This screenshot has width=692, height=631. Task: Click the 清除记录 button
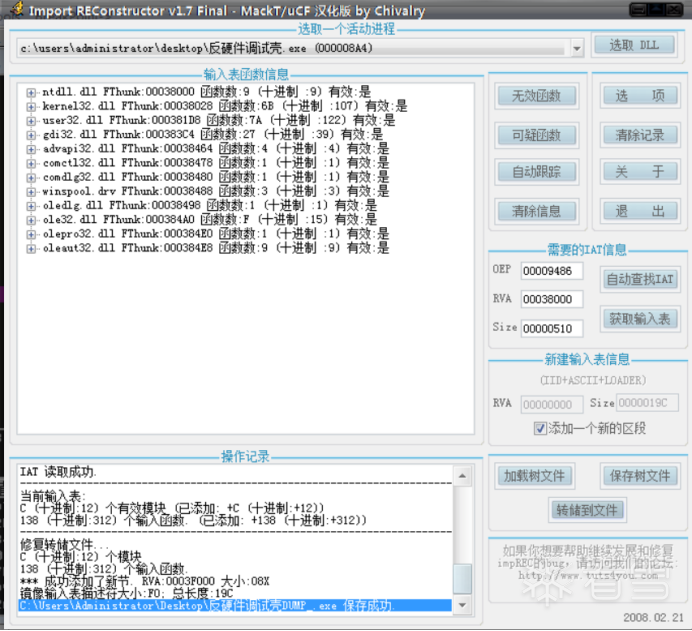coord(640,135)
